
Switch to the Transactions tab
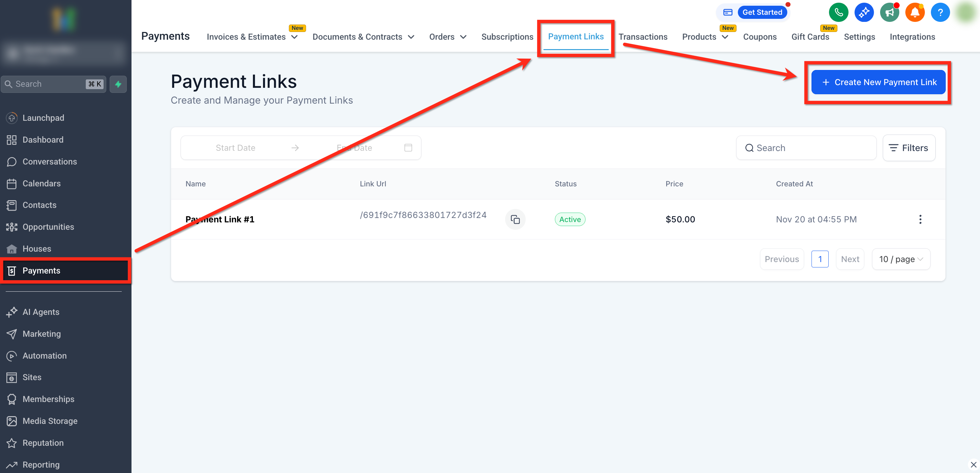pos(643,37)
